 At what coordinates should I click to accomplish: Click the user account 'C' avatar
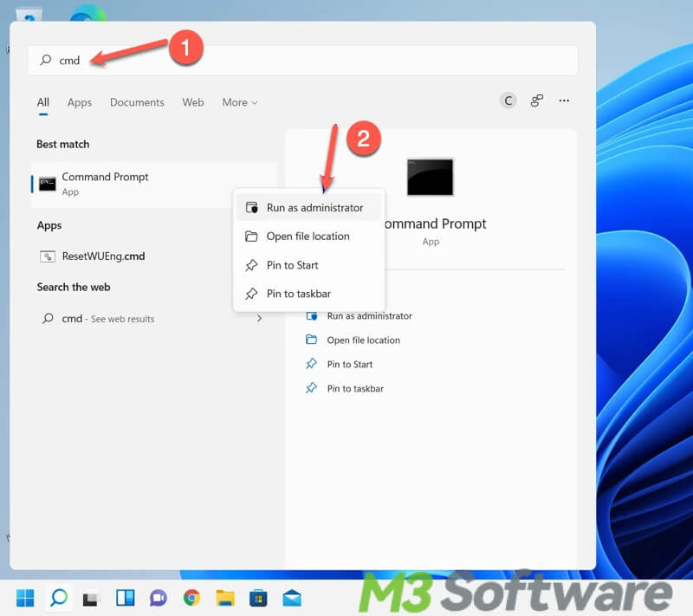[x=508, y=101]
